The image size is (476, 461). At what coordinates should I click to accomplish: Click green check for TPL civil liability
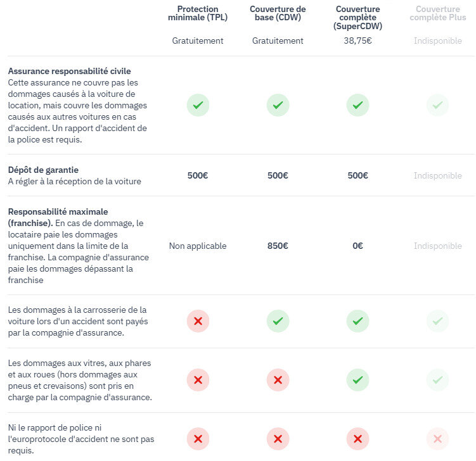click(x=198, y=105)
